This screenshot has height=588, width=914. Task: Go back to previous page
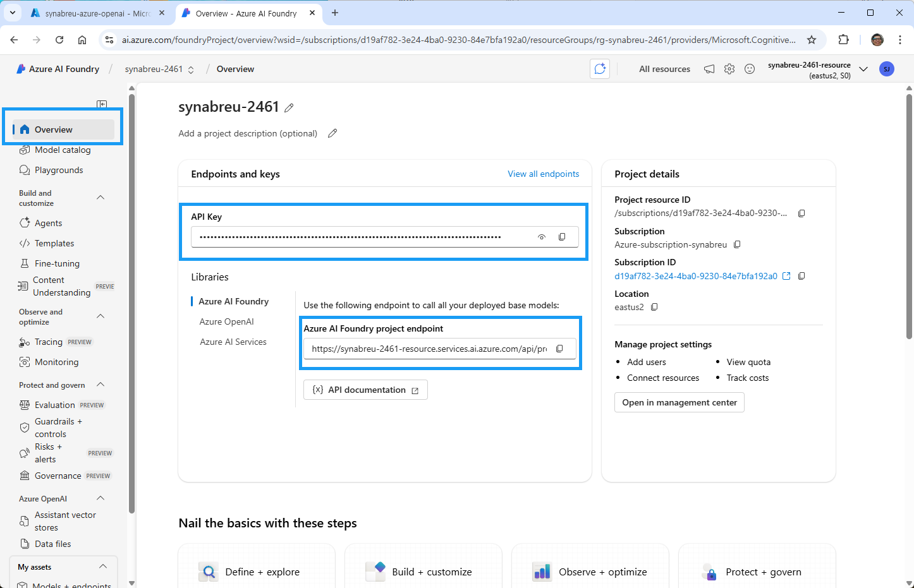click(x=14, y=40)
